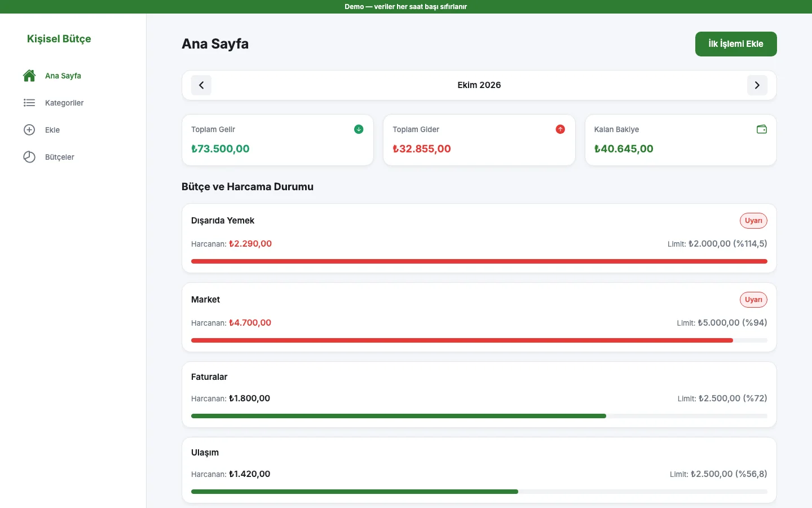Screen dimensions: 812x508
Task: Click the Toplam Gider label
Action: click(416, 129)
